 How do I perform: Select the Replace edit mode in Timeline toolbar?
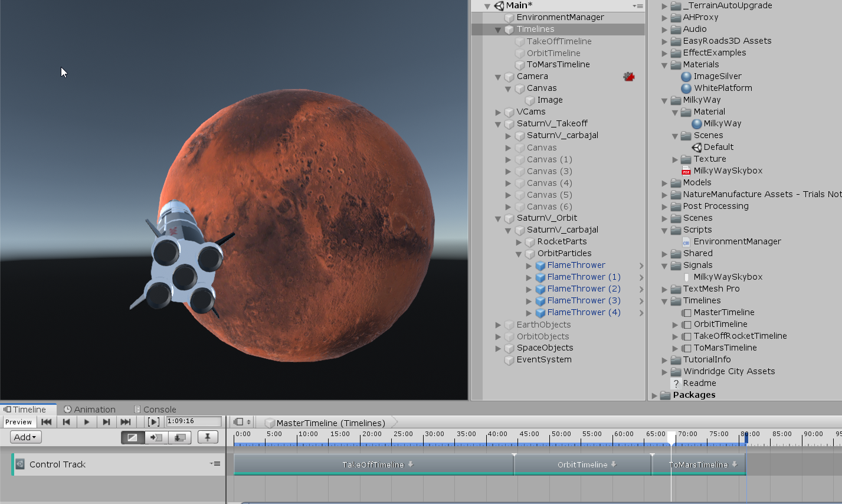pos(179,437)
